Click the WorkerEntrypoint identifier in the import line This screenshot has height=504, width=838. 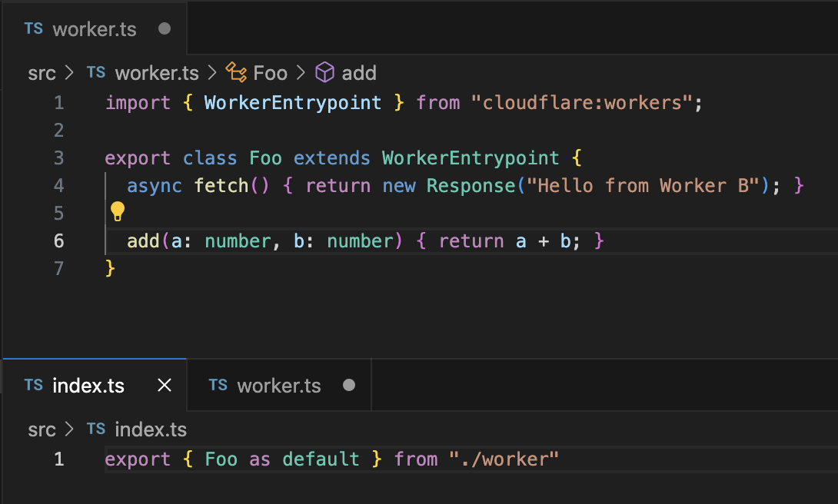(x=293, y=102)
